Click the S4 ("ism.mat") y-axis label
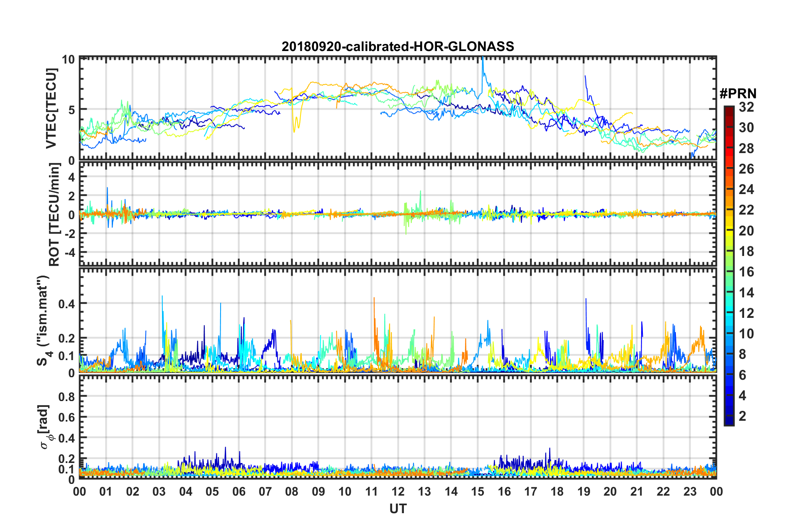The width and height of the screenshot is (796, 532). (43, 321)
